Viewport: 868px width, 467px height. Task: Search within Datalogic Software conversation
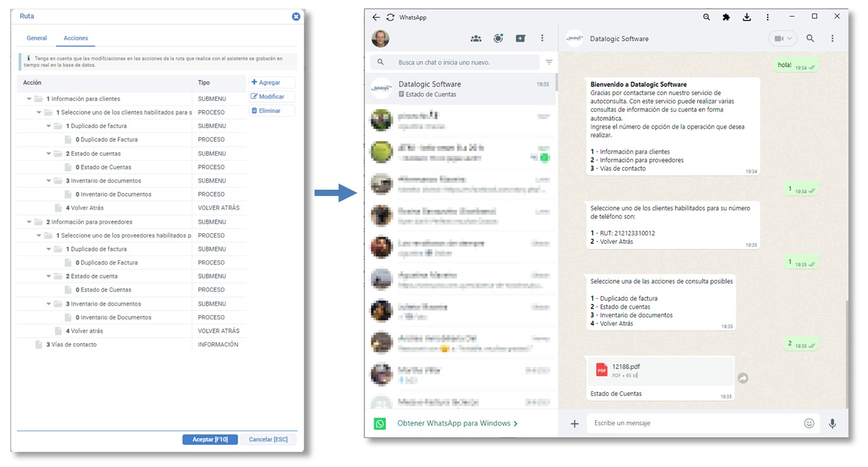pyautogui.click(x=810, y=38)
